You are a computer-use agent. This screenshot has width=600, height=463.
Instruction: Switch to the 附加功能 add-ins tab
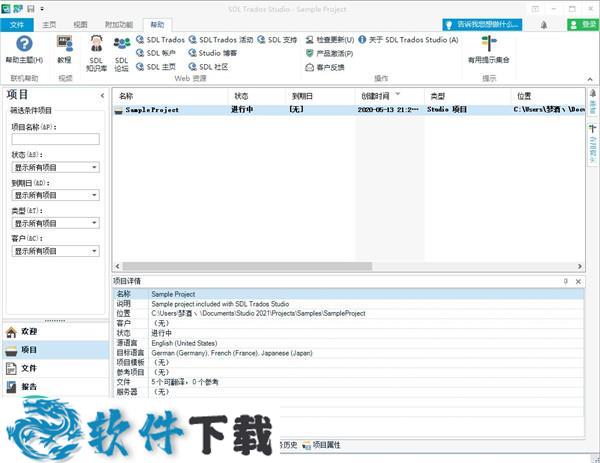(119, 25)
